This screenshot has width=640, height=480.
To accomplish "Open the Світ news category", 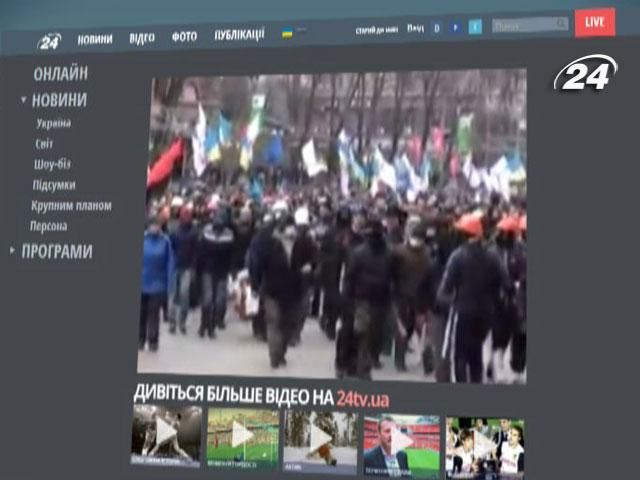I will click(44, 144).
